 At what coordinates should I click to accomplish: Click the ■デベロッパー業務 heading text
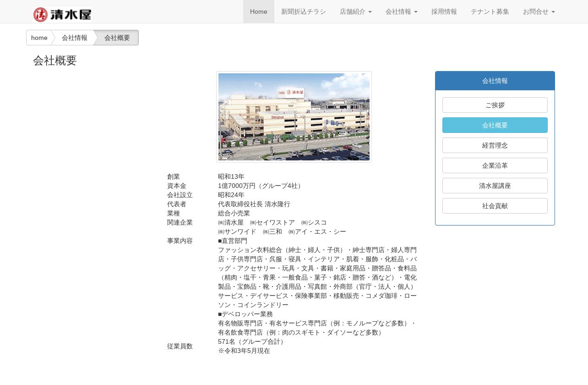click(x=245, y=314)
